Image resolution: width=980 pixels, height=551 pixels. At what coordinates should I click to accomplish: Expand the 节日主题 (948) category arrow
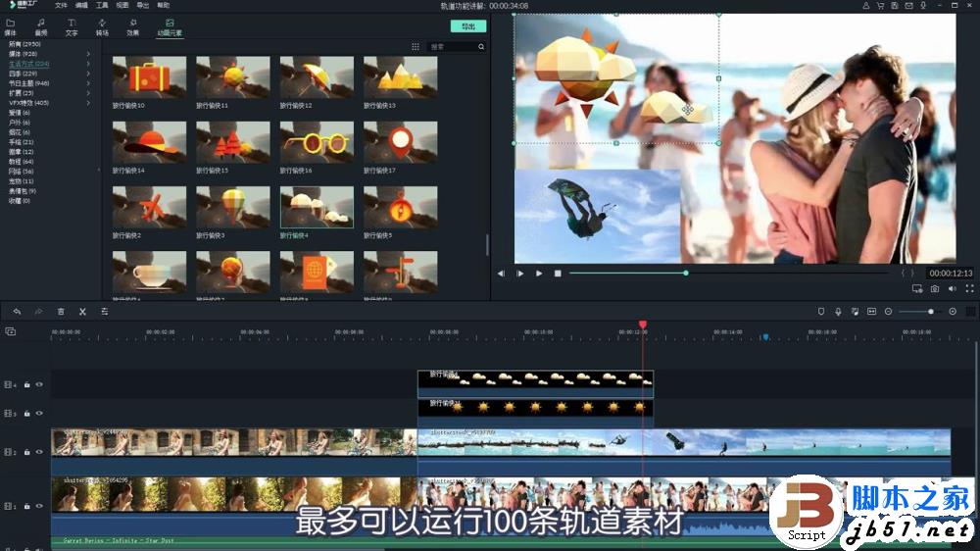[88, 83]
